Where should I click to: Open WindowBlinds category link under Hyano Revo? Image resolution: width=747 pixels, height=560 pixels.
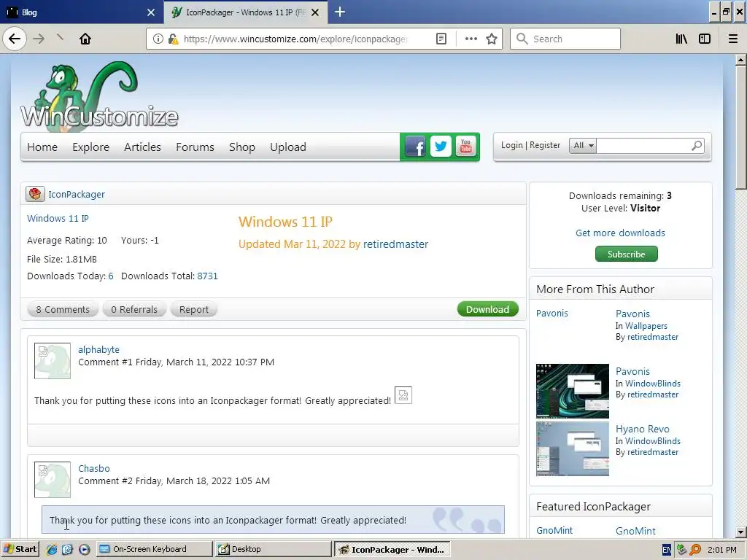[x=652, y=441]
